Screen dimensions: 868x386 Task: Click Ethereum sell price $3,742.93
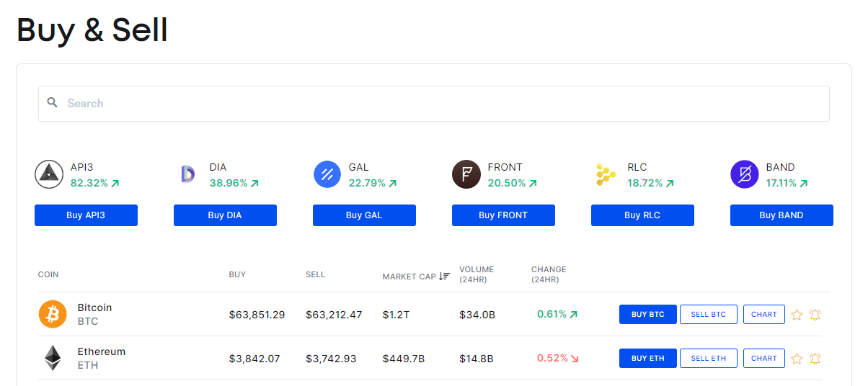coord(331,359)
